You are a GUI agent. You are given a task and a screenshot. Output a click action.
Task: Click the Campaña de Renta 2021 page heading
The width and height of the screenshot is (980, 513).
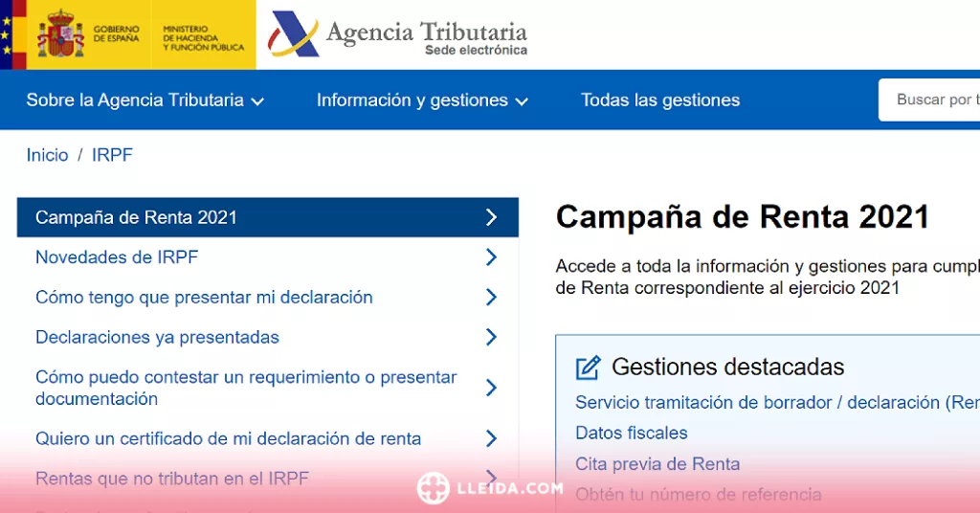pyautogui.click(x=743, y=217)
